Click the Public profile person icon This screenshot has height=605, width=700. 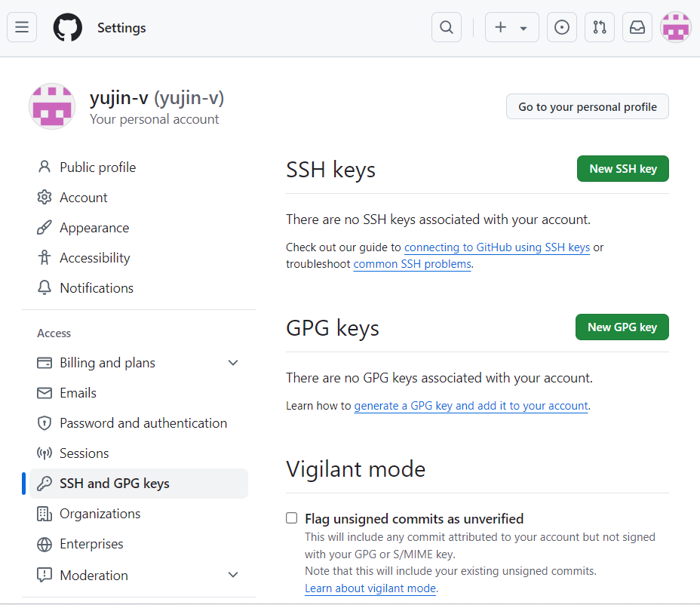[45, 167]
